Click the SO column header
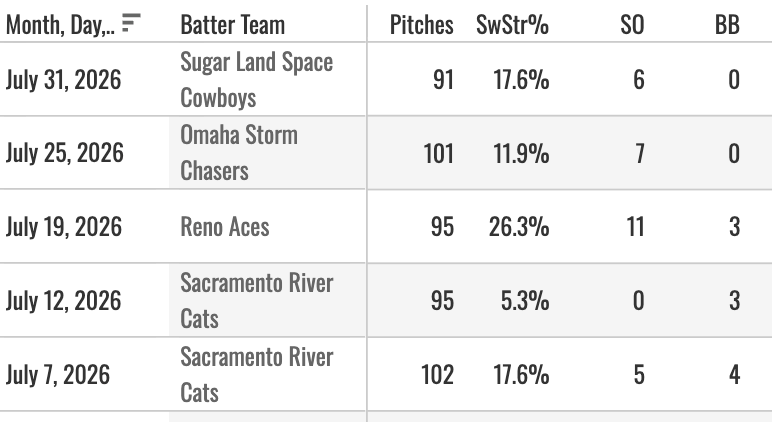Image resolution: width=772 pixels, height=422 pixels. coord(632,25)
